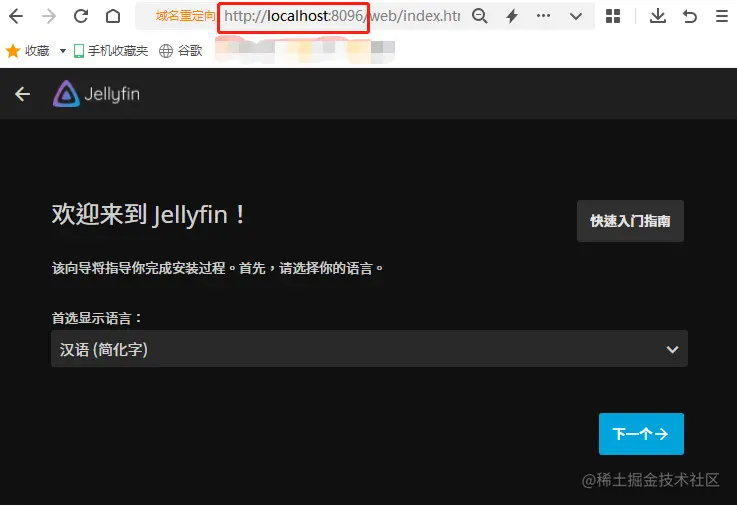The height and width of the screenshot is (506, 737).
Task: Open the 首选显示语言 language dropdown
Action: [369, 349]
